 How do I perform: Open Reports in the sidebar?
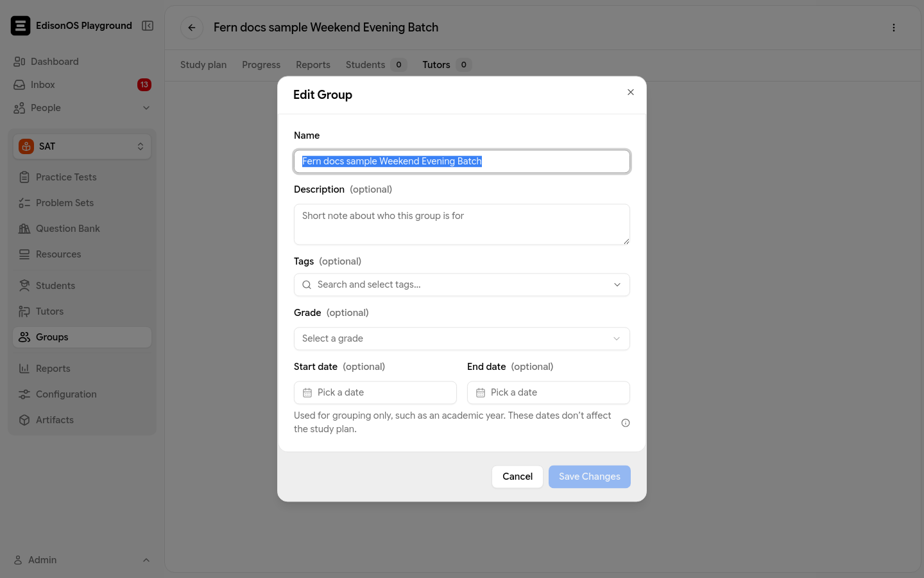82,369
